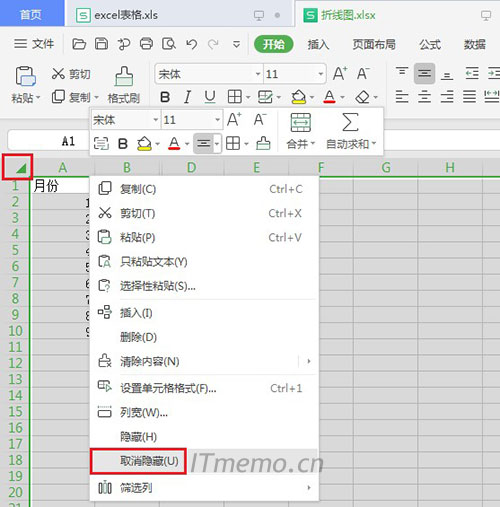Align text right in ribbon

pyautogui.click(x=447, y=97)
